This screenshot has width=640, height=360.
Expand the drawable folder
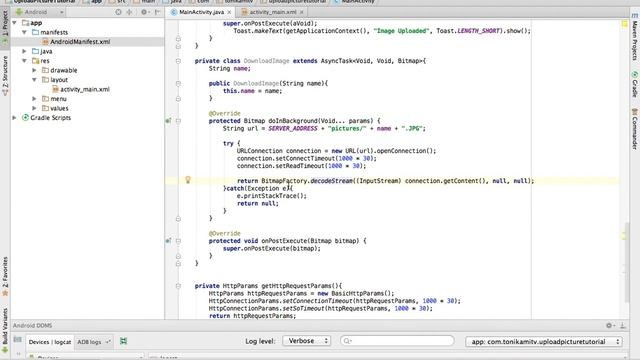tap(34, 70)
